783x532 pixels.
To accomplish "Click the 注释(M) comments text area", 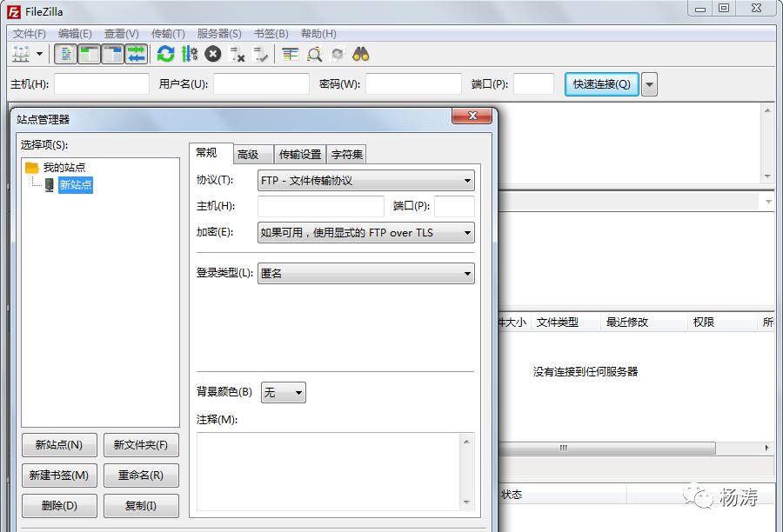I will [x=329, y=472].
